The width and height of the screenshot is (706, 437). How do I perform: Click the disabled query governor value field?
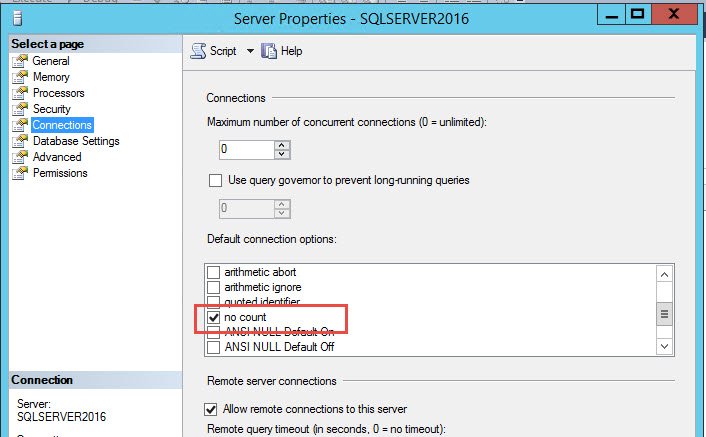[x=246, y=208]
